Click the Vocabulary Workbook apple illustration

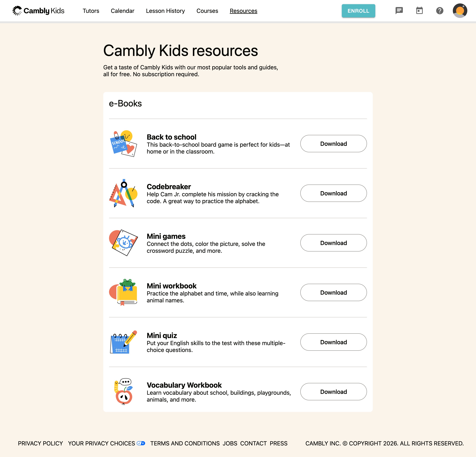pyautogui.click(x=124, y=391)
